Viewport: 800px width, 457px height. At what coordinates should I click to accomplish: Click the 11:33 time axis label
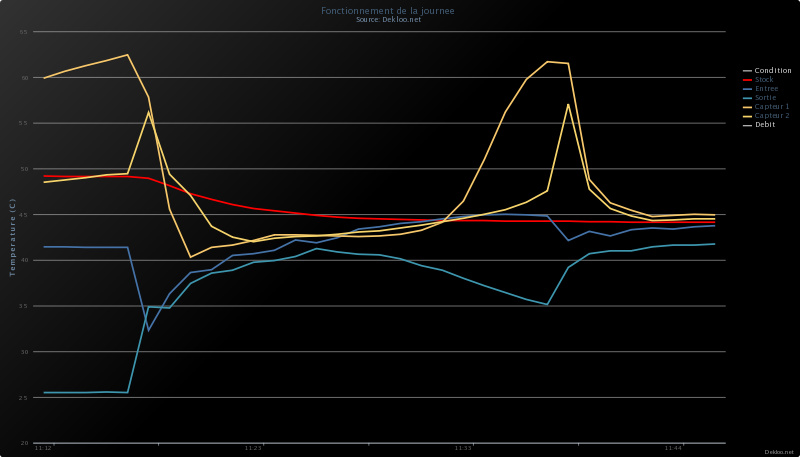(x=463, y=448)
